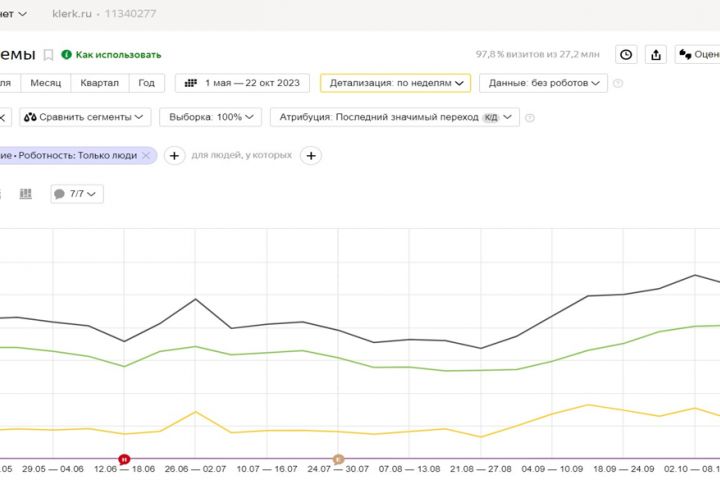Select the Квартал period tab

pyautogui.click(x=98, y=84)
